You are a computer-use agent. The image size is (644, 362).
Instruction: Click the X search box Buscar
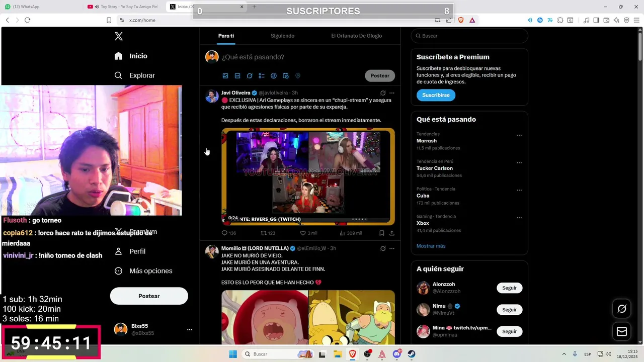(469, 36)
